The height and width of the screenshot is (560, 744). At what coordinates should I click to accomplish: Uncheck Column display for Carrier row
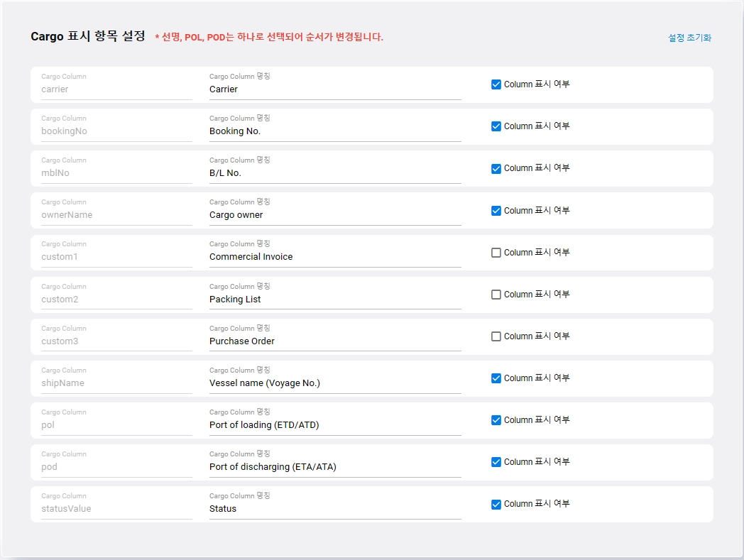tap(496, 84)
